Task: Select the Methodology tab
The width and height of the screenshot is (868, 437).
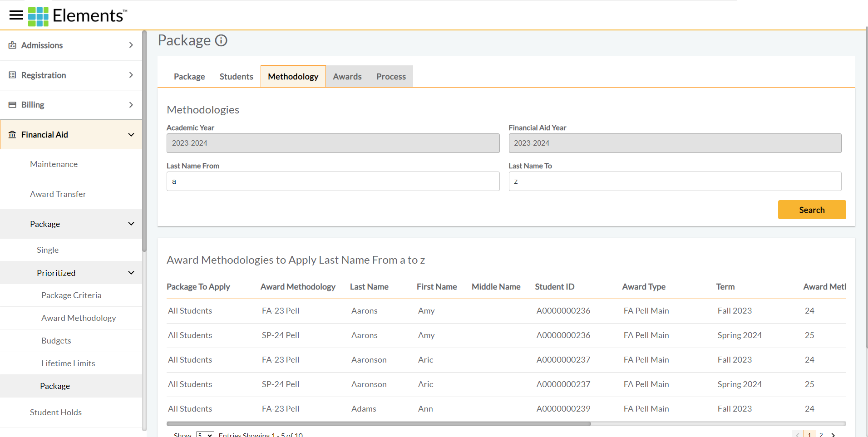Action: [x=293, y=77]
